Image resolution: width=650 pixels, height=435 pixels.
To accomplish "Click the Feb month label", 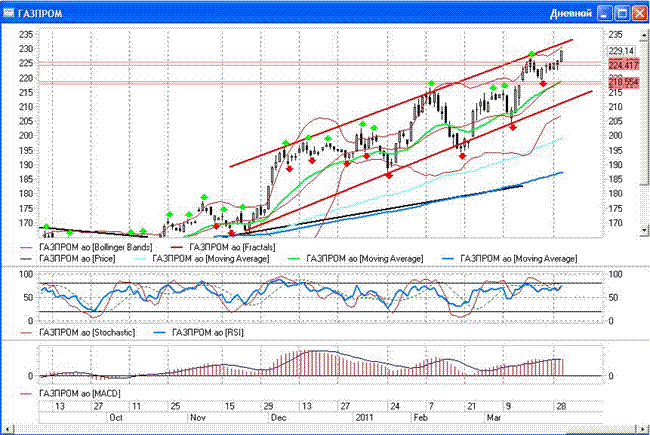I will [420, 418].
